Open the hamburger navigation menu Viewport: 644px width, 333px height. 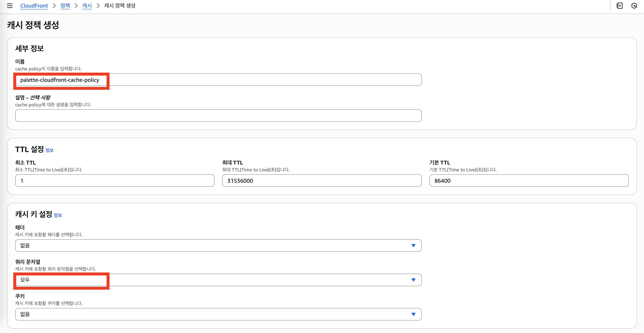click(10, 5)
